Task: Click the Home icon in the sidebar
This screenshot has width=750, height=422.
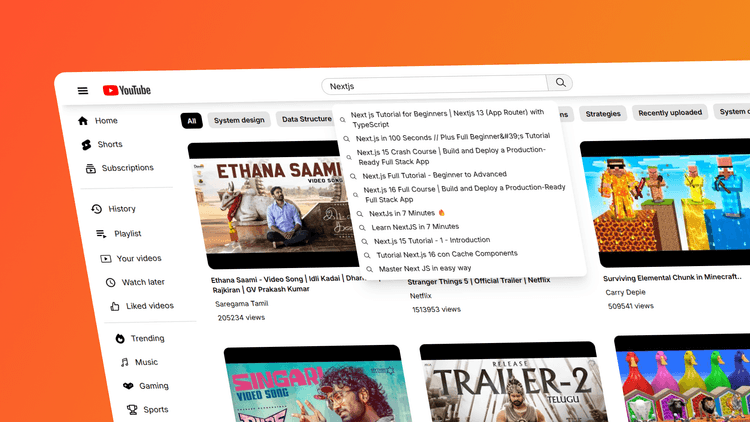Action: [x=83, y=121]
